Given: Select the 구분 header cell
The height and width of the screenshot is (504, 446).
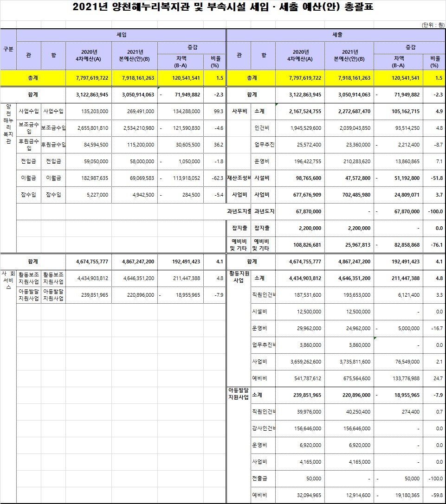Looking at the screenshot, I should pos(8,49).
